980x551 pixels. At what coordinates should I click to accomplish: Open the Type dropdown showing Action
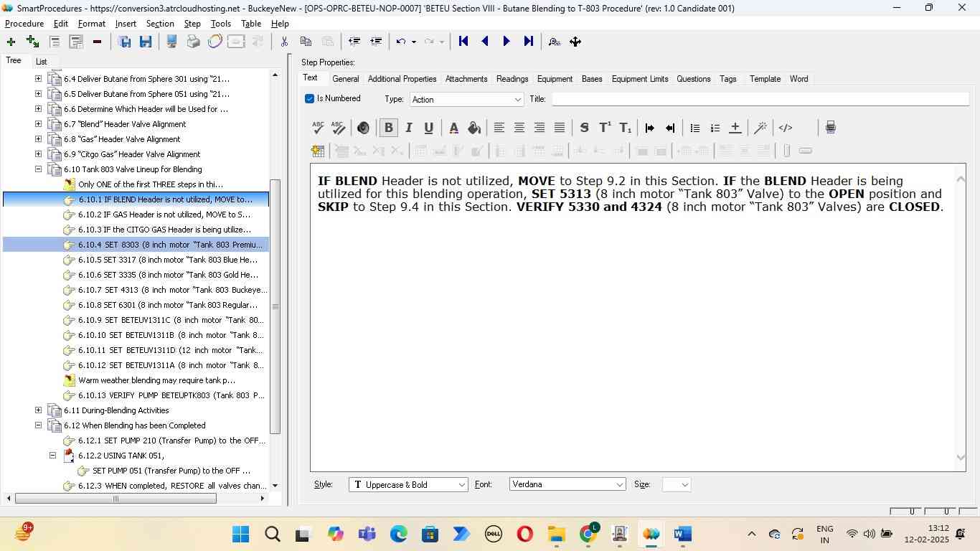point(466,100)
